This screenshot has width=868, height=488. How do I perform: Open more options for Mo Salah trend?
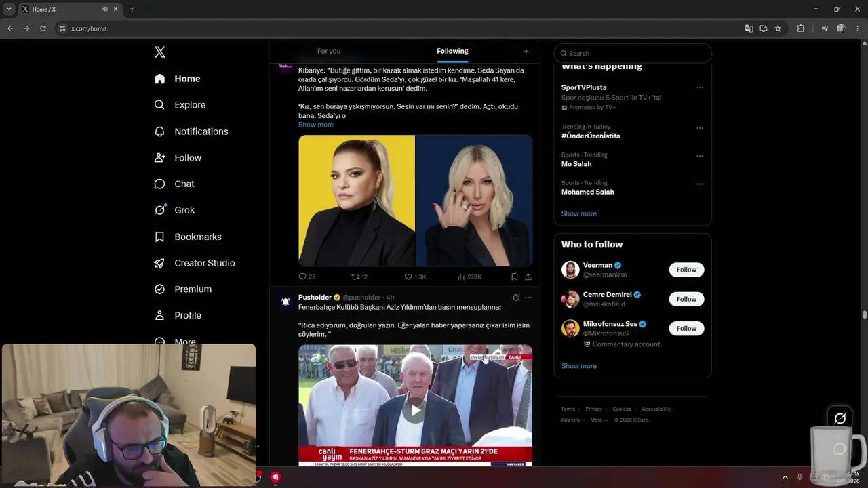point(700,156)
